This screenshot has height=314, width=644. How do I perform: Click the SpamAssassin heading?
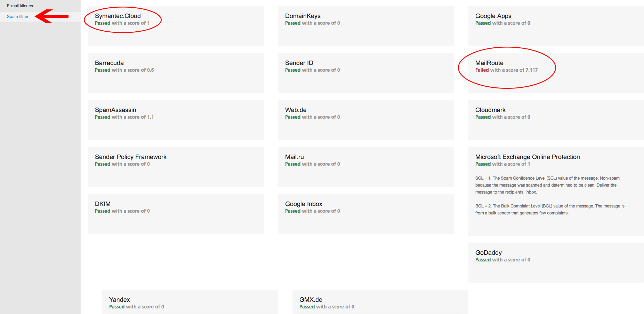pyautogui.click(x=115, y=110)
